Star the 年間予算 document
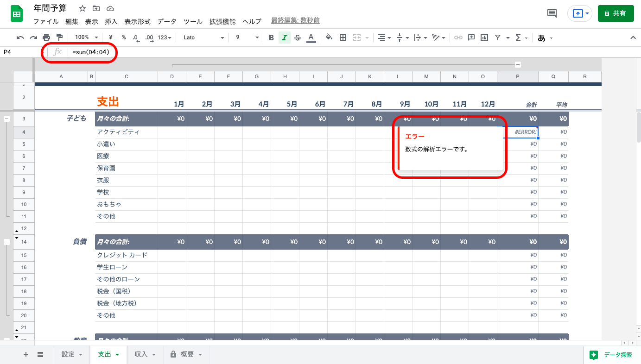The width and height of the screenshot is (641, 364). (83, 9)
